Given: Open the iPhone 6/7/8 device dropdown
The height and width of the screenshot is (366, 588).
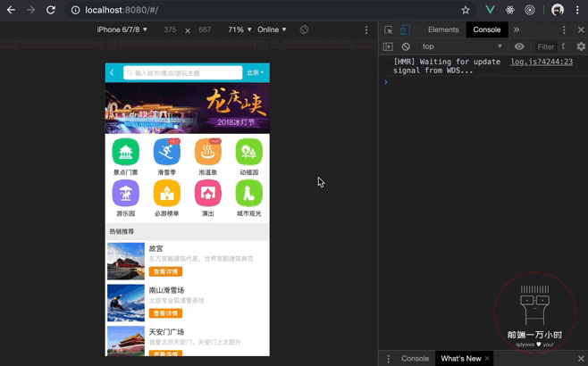Looking at the screenshot, I should 122,29.
